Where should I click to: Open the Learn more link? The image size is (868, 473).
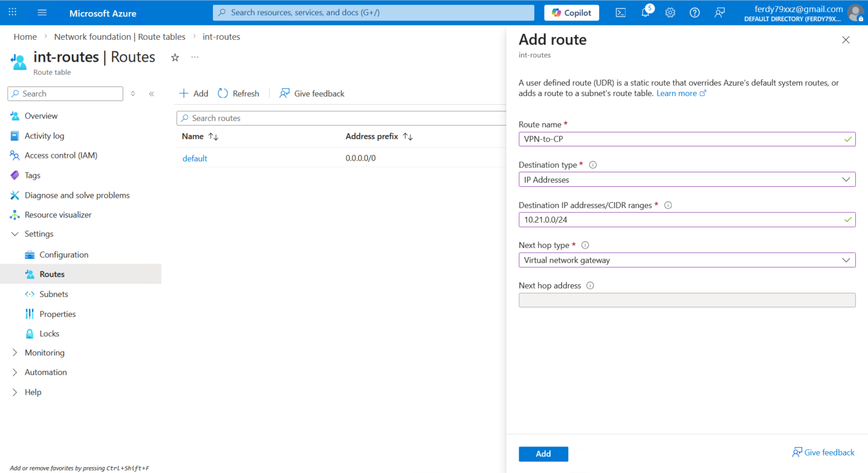click(676, 93)
